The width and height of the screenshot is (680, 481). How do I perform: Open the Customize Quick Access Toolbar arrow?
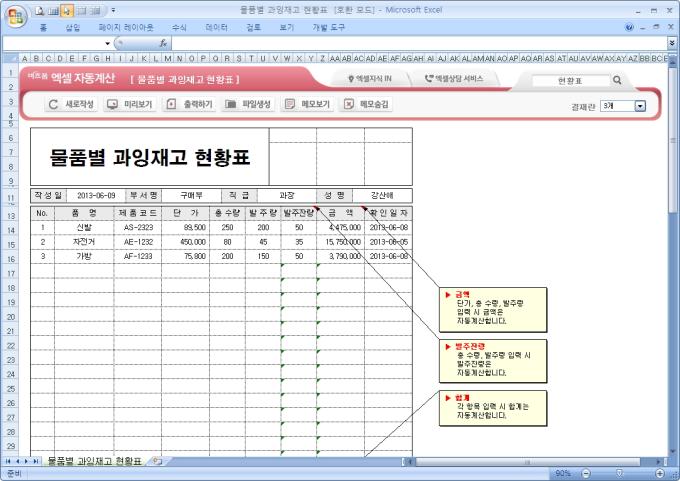coord(113,10)
